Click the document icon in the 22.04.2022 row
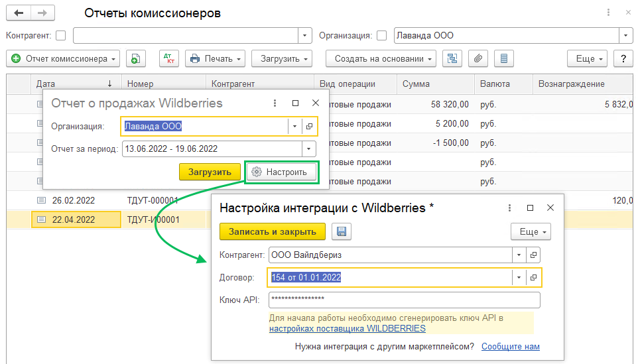This screenshot has width=638, height=364. [41, 219]
